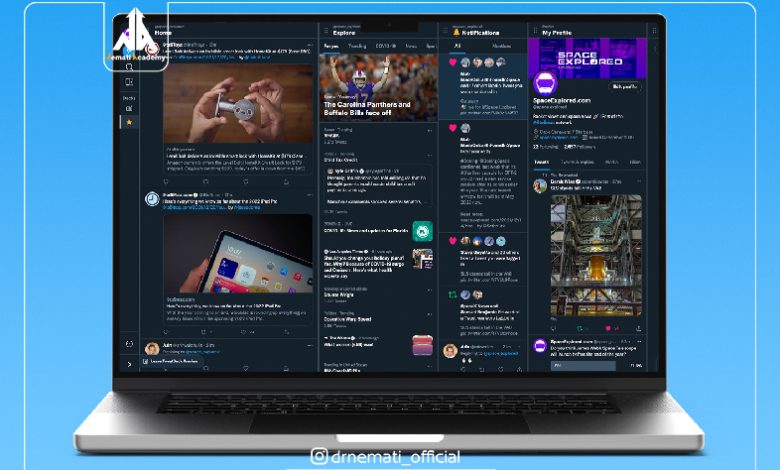Viewport: 780px width, 470px height.
Task: Open more options on first Home tweet
Action: pyautogui.click(x=309, y=45)
